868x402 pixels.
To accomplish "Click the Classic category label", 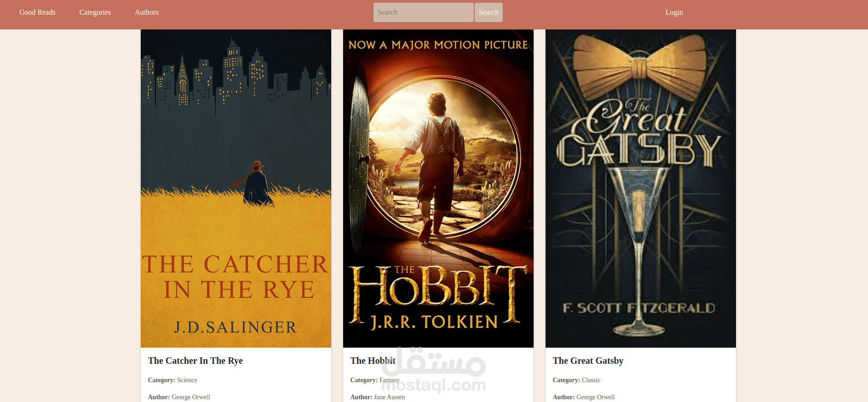I will tap(591, 380).
